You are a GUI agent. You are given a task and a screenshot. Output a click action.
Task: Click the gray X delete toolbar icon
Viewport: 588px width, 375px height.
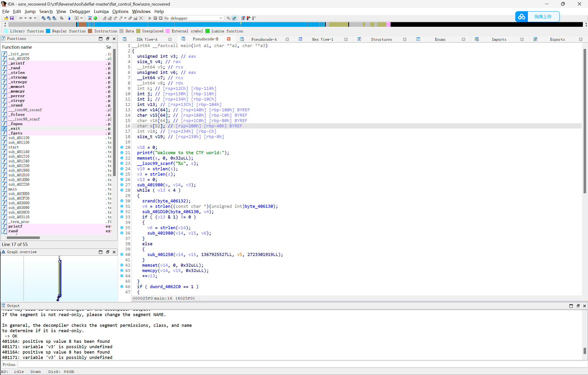(141, 18)
